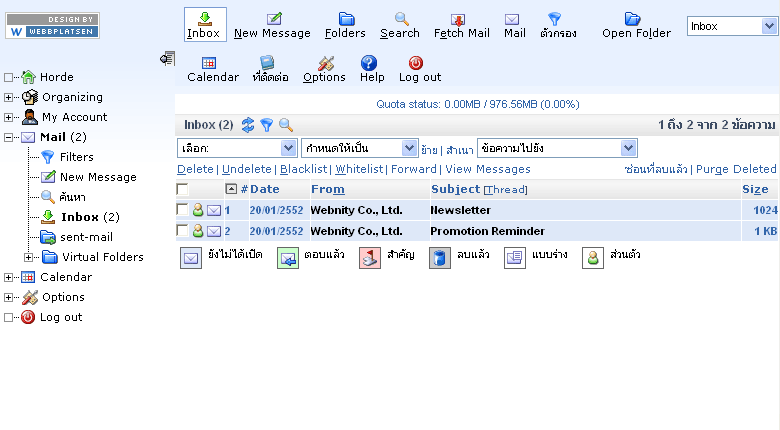Click the Help question mark icon
This screenshot has width=780, height=430.
point(369,63)
